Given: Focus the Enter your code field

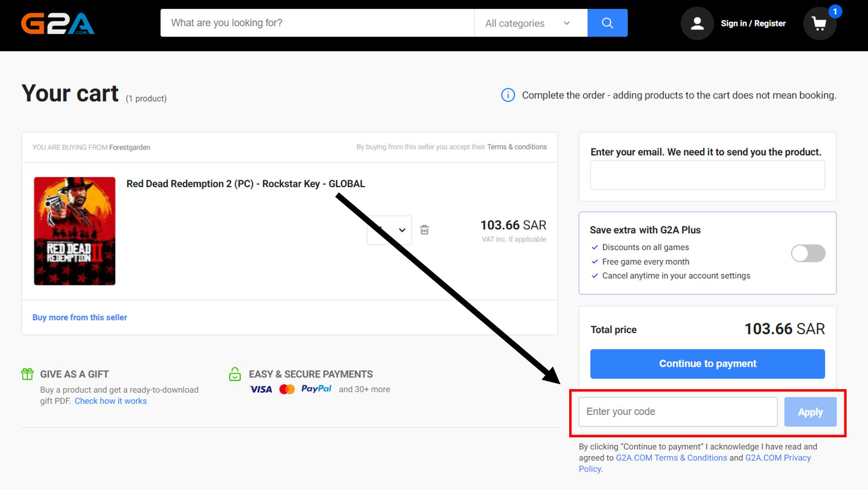Looking at the screenshot, I should click(x=678, y=411).
